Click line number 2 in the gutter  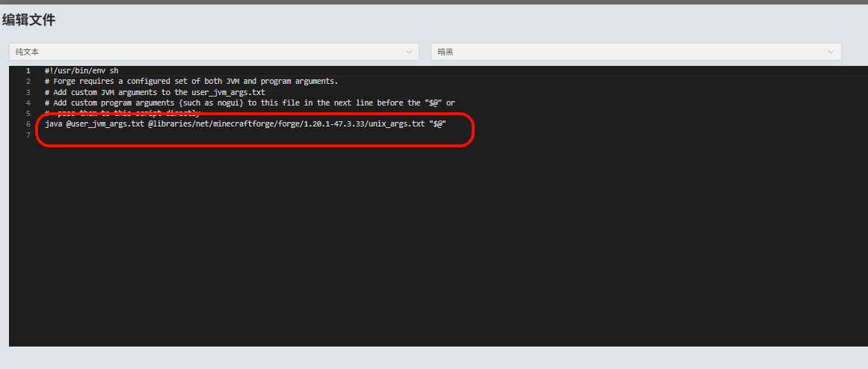28,82
